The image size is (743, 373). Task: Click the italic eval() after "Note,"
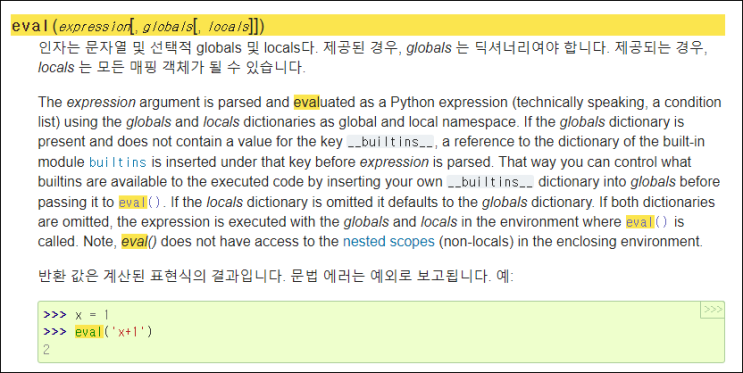[139, 242]
